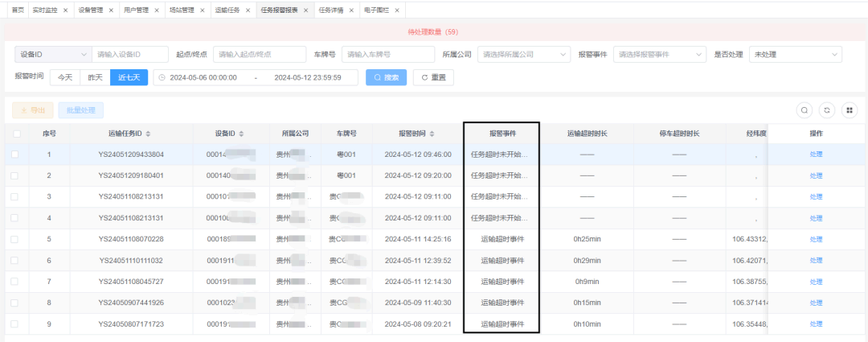Open the 设备ID type dropdown
This screenshot has width=868, height=342.
point(53,55)
